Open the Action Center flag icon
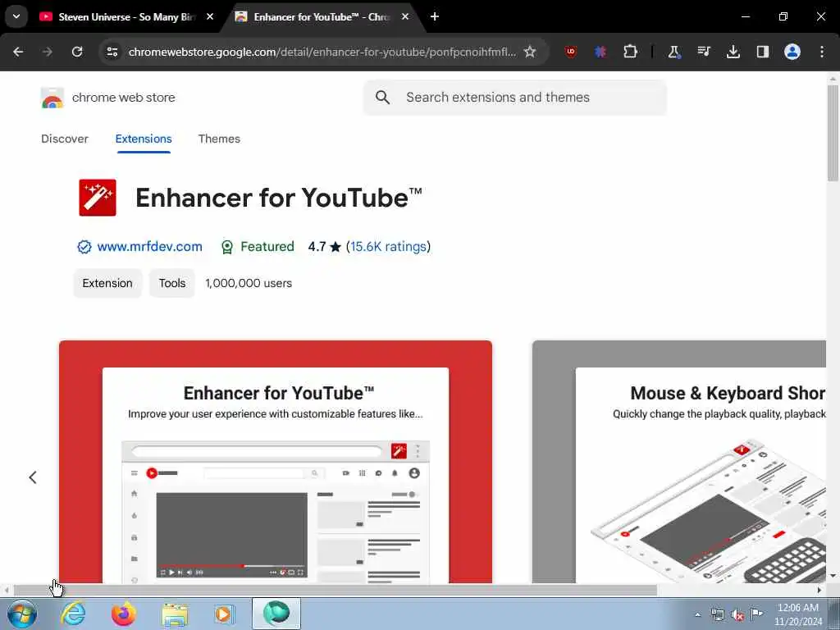Viewport: 840px width, 630px height. (x=756, y=614)
